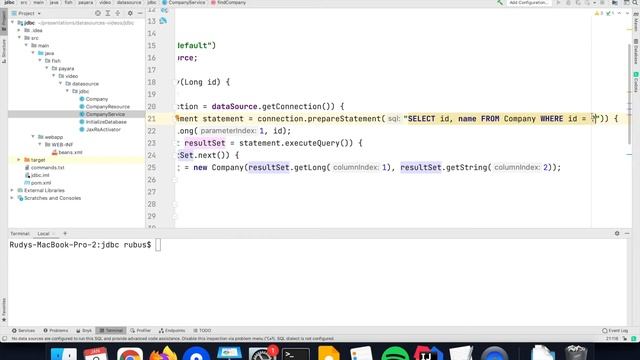
Task: Click Collapse All icon in Project panel header
Action: pyautogui.click(x=118, y=13)
